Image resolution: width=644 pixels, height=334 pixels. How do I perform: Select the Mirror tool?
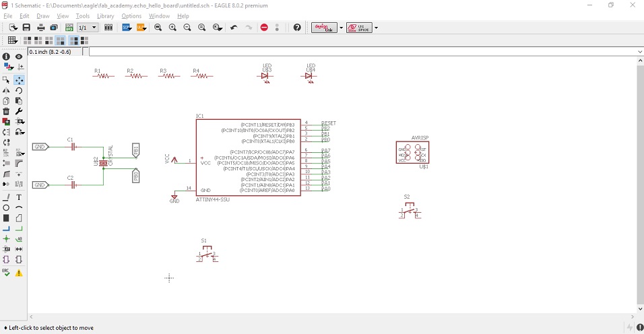6,91
